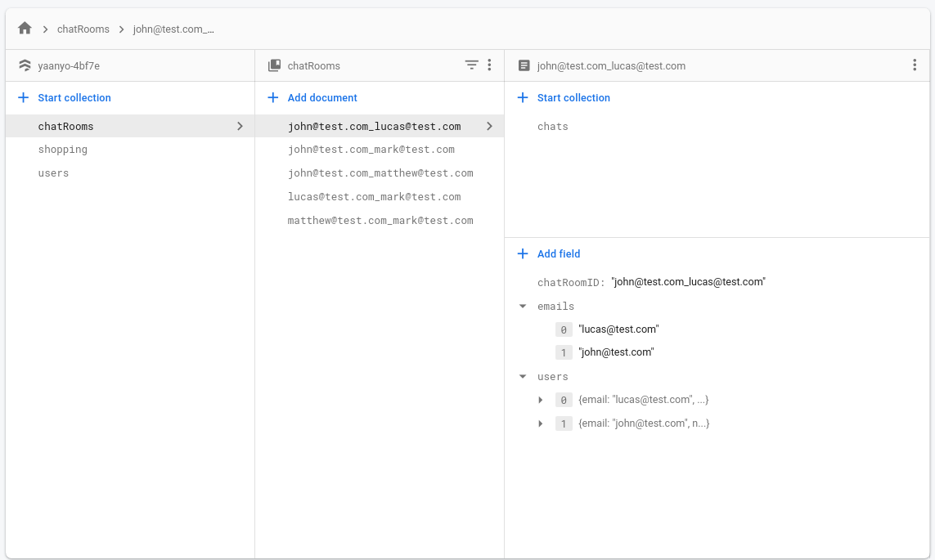This screenshot has width=935, height=560.
Task: Select document matthew@test.com_mark@test.com
Action: 380,221
